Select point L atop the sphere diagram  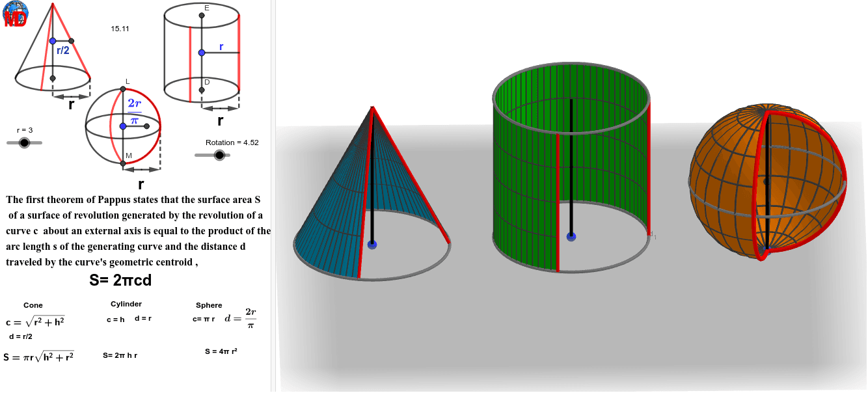tap(122, 88)
